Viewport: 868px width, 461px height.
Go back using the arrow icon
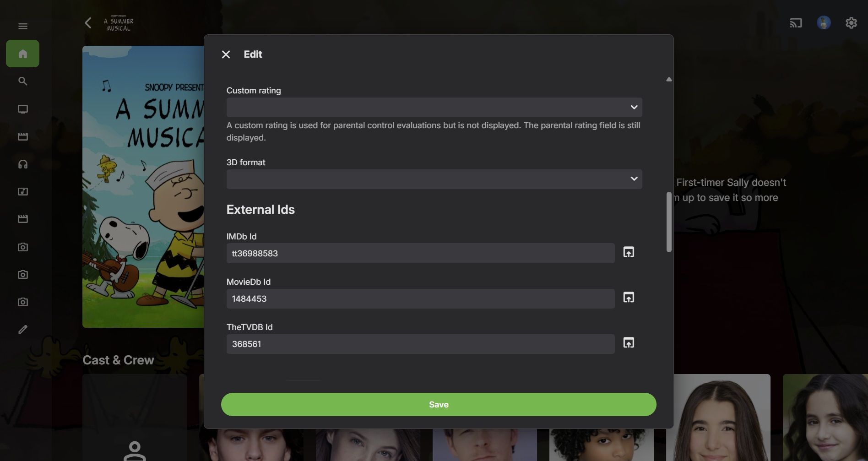(88, 23)
